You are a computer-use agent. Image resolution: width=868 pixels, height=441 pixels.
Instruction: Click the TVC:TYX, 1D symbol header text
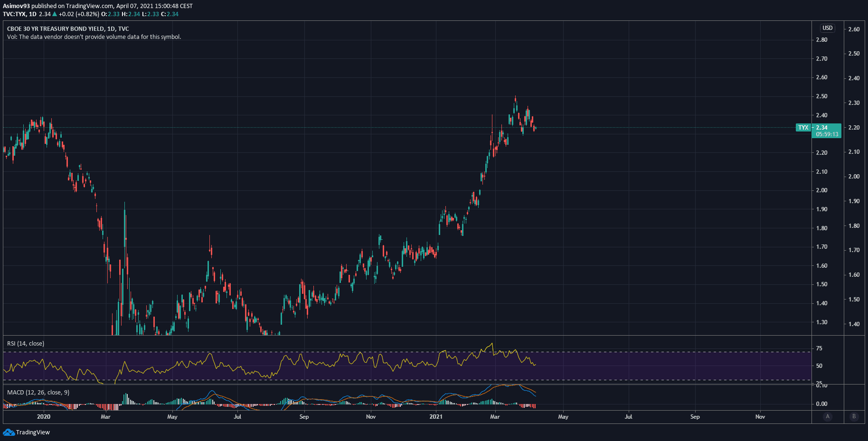19,14
